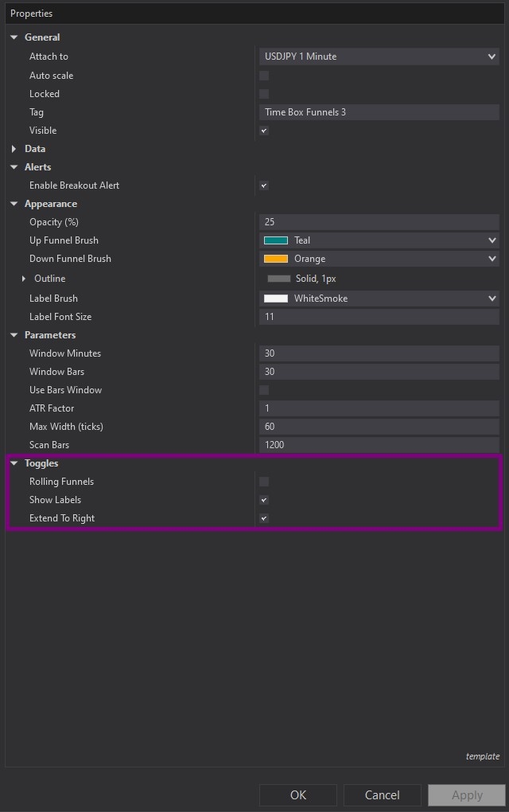Viewport: 509px width, 812px height.
Task: Collapse the Appearance section
Action: pos(14,204)
